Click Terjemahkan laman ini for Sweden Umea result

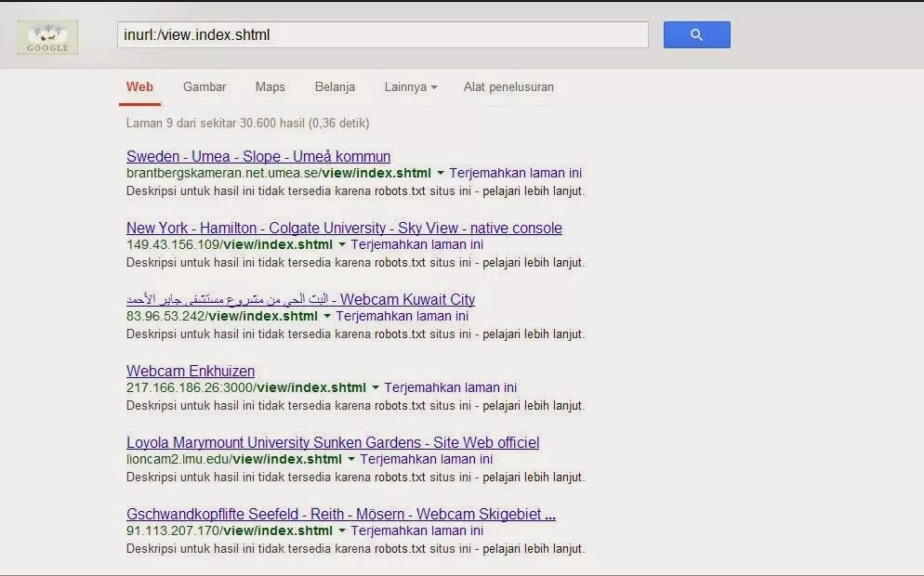(516, 173)
